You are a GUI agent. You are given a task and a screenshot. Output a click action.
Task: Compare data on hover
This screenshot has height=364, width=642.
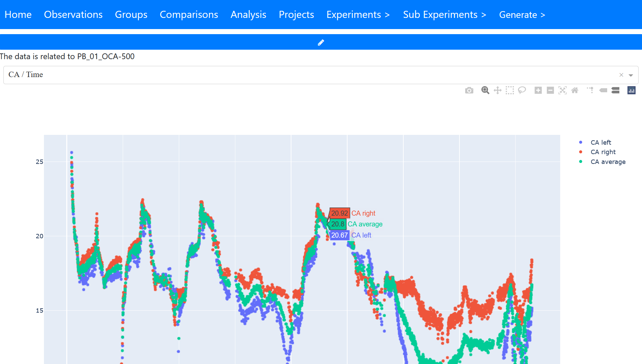(615, 90)
